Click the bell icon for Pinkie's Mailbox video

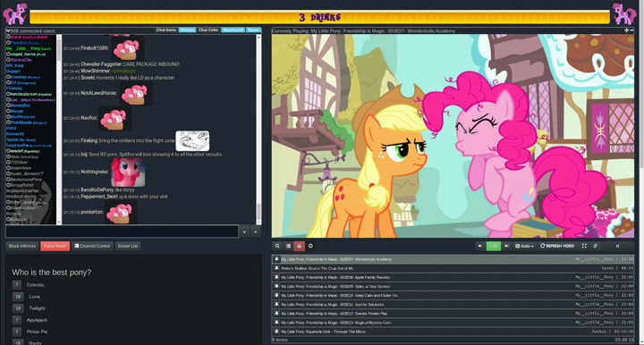click(x=276, y=268)
